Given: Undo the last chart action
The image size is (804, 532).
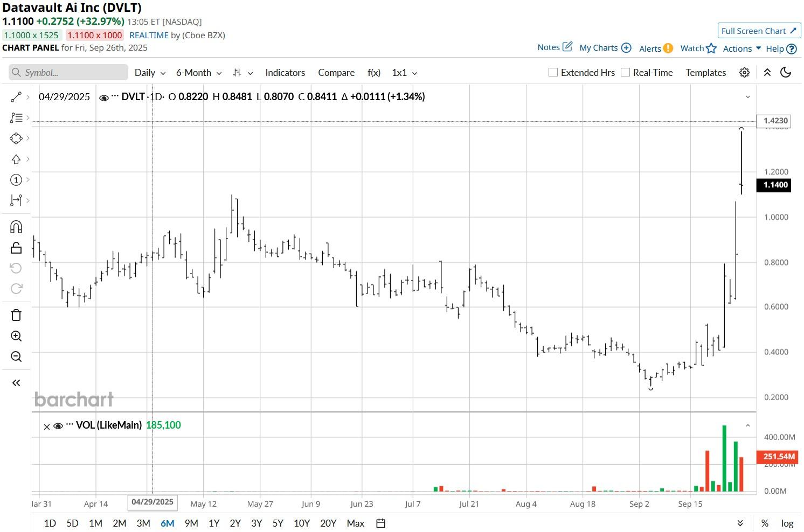Looking at the screenshot, I should pos(16,268).
